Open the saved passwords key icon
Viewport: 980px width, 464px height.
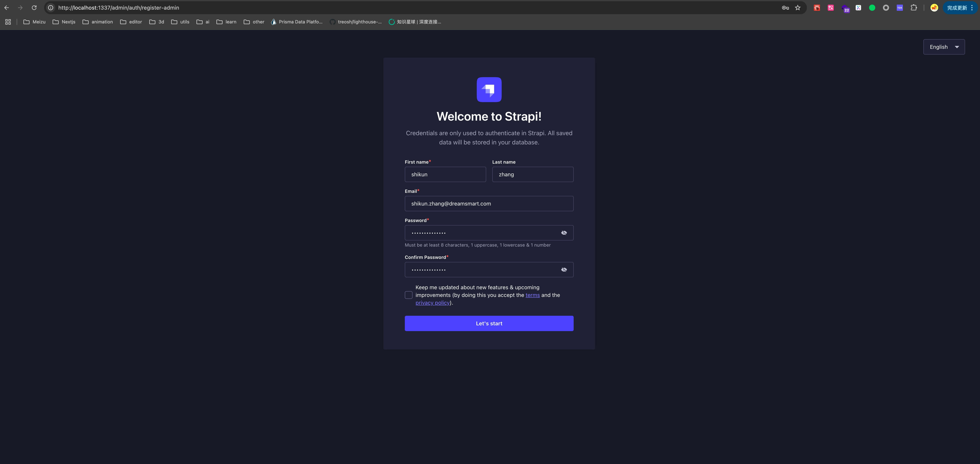785,8
